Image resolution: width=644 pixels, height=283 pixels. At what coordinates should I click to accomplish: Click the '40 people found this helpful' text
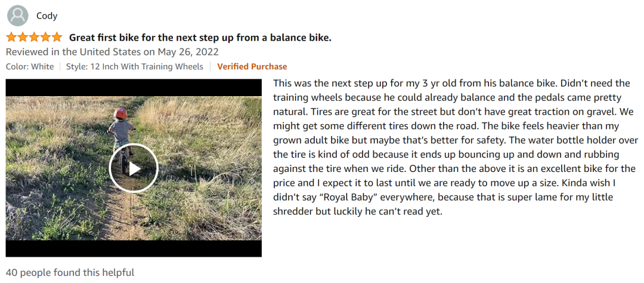coord(70,272)
